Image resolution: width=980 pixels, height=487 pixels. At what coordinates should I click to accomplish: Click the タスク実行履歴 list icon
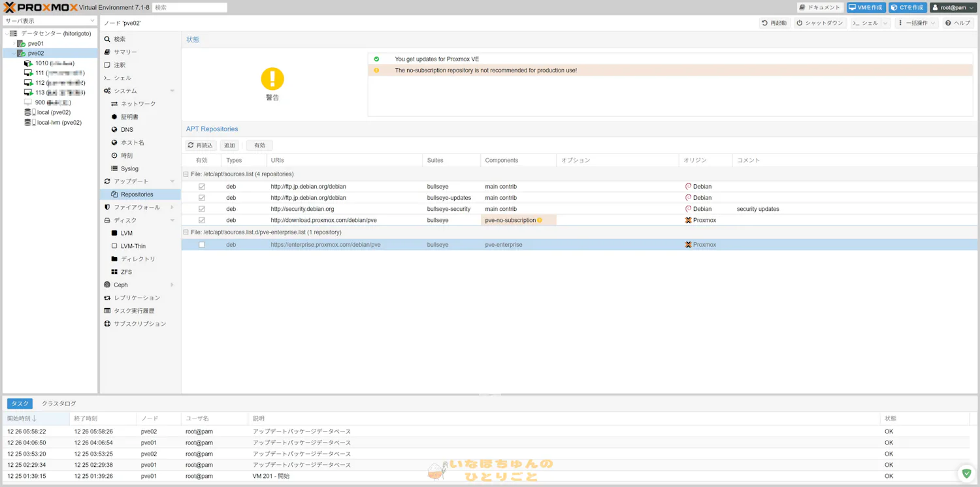107,311
